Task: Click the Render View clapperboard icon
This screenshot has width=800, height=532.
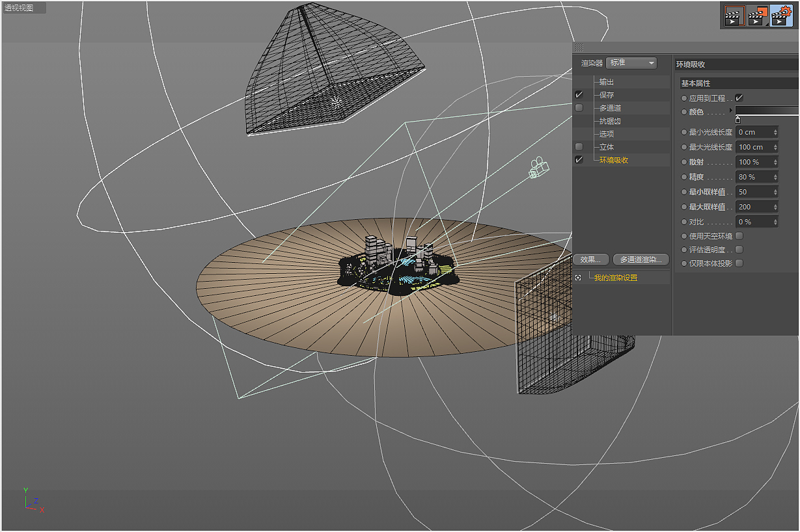Action: (734, 16)
